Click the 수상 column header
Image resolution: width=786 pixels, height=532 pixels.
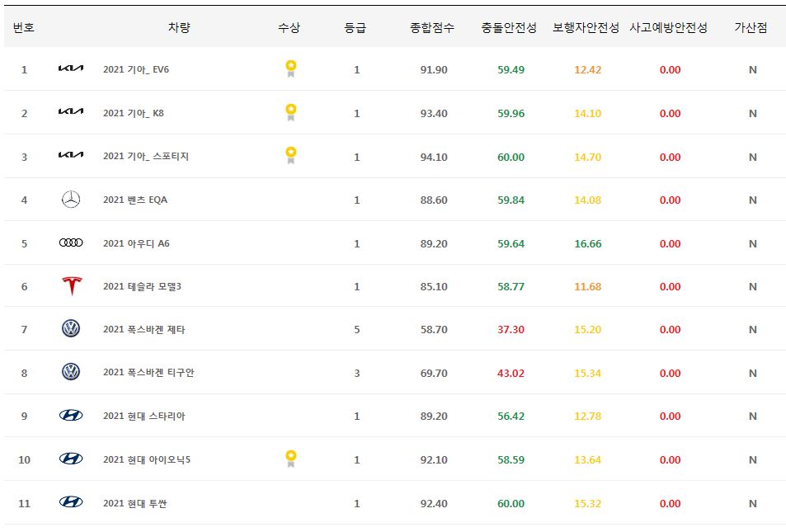tap(289, 27)
